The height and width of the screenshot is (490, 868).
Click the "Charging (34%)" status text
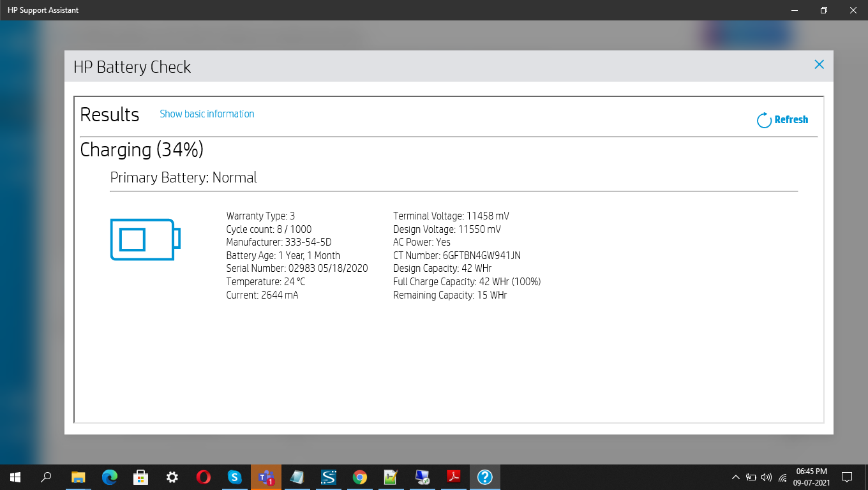142,150
